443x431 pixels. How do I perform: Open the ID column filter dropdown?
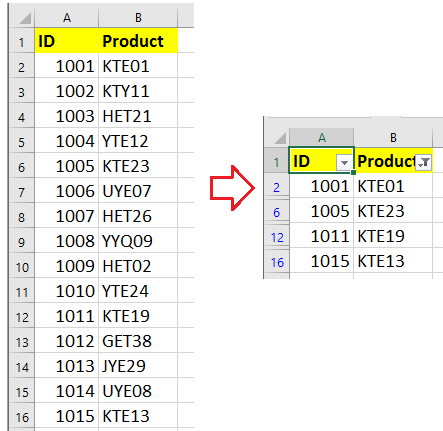pyautogui.click(x=344, y=163)
